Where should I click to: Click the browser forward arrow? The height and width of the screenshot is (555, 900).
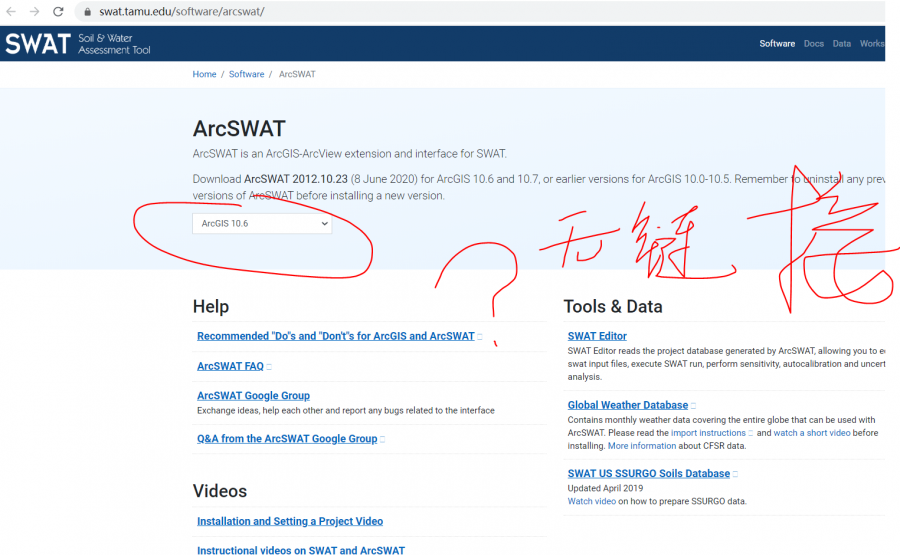(34, 11)
